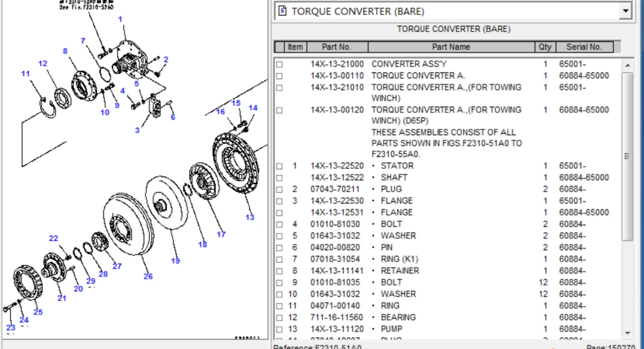Click callout number 1 on the exploded diagram
This screenshot has height=349, width=644.
(121, 19)
